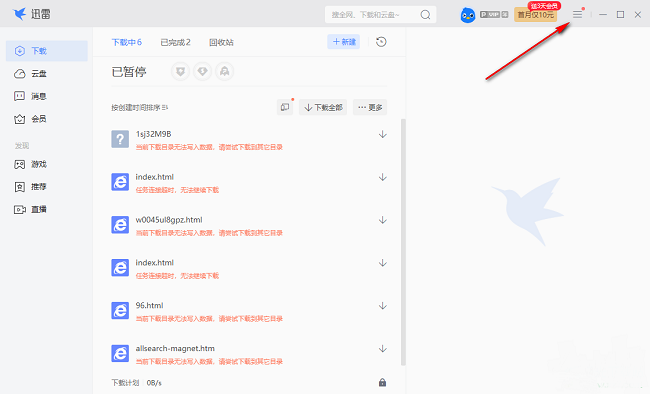
Task: Open the first-month 10 yuan offer
Action: pyautogui.click(x=536, y=15)
